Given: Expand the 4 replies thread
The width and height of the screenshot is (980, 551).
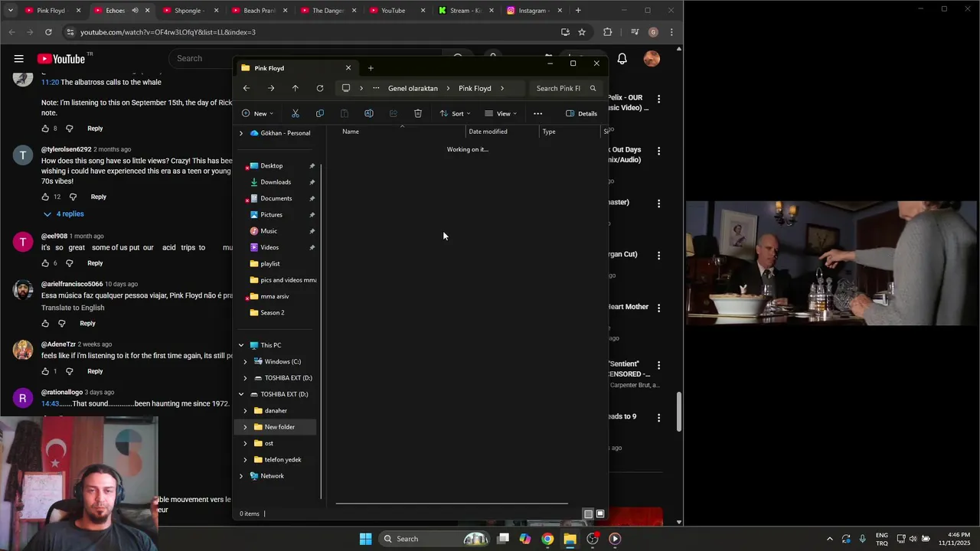Looking at the screenshot, I should point(64,214).
